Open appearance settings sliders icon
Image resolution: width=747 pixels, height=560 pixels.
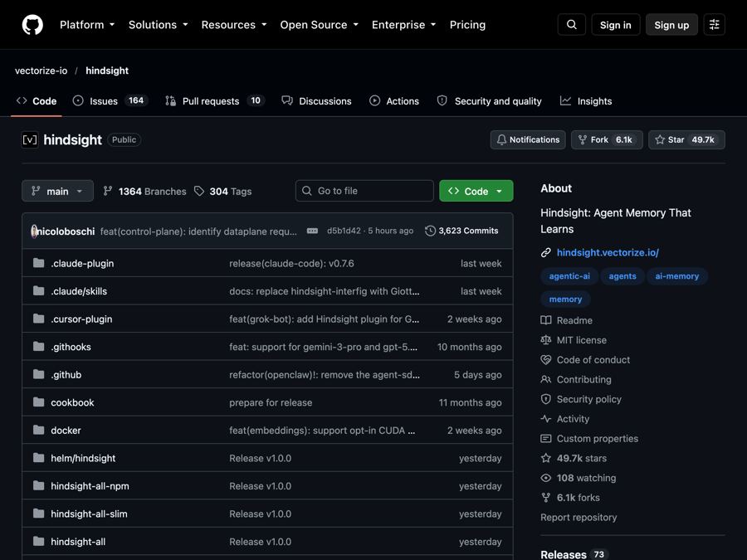pyautogui.click(x=714, y=25)
